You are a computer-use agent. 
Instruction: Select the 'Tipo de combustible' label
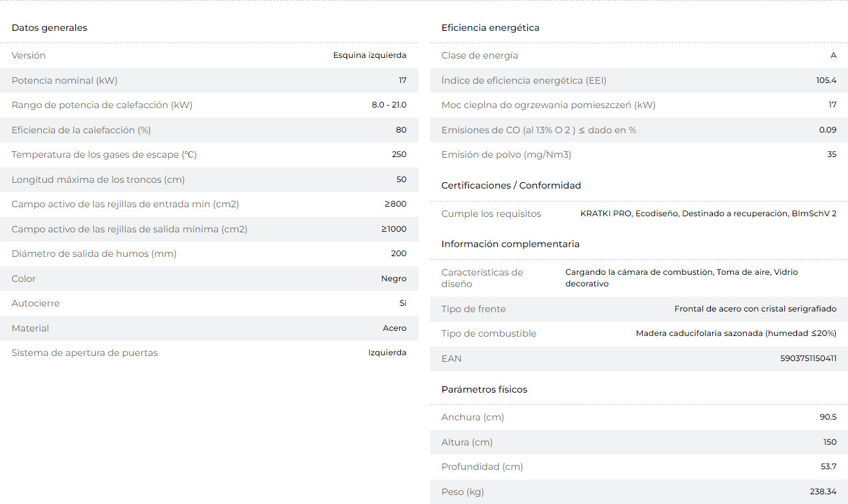pyautogui.click(x=488, y=333)
